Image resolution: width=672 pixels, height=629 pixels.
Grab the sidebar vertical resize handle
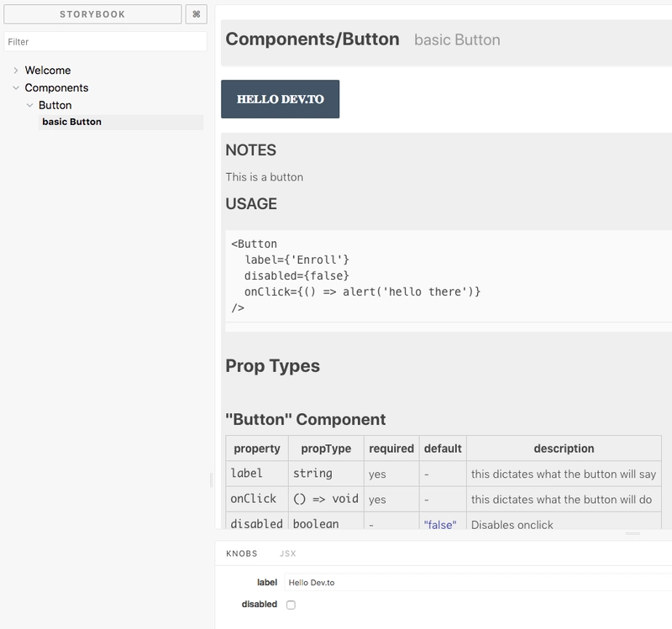pos(211,480)
